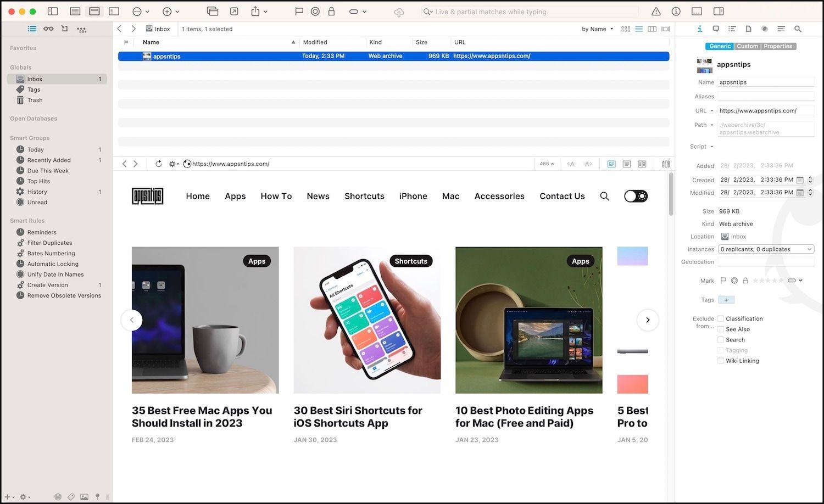This screenshot has height=504, width=824.
Task: Open the 'by Name' sort dropdown
Action: (597, 29)
